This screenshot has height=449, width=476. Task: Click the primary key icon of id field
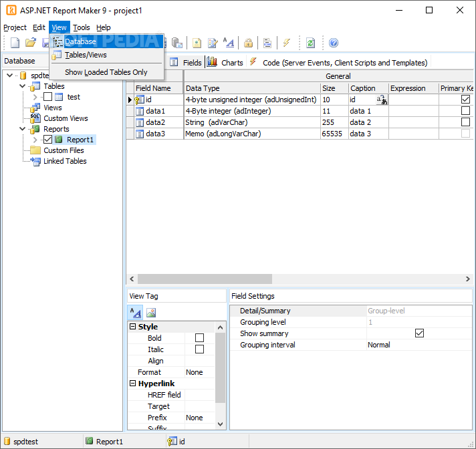[139, 100]
